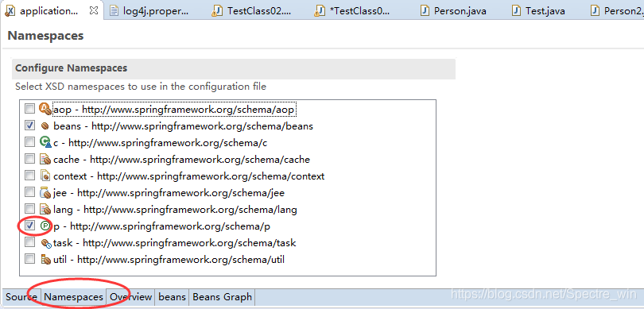Select the task schema row text
The width and height of the screenshot is (644, 309).
[x=175, y=243]
